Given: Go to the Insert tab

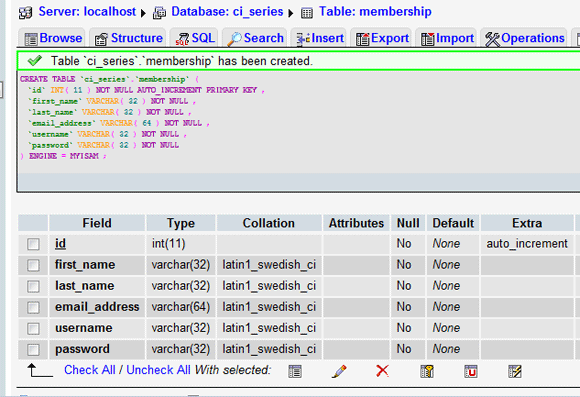Looking at the screenshot, I should click(319, 38).
